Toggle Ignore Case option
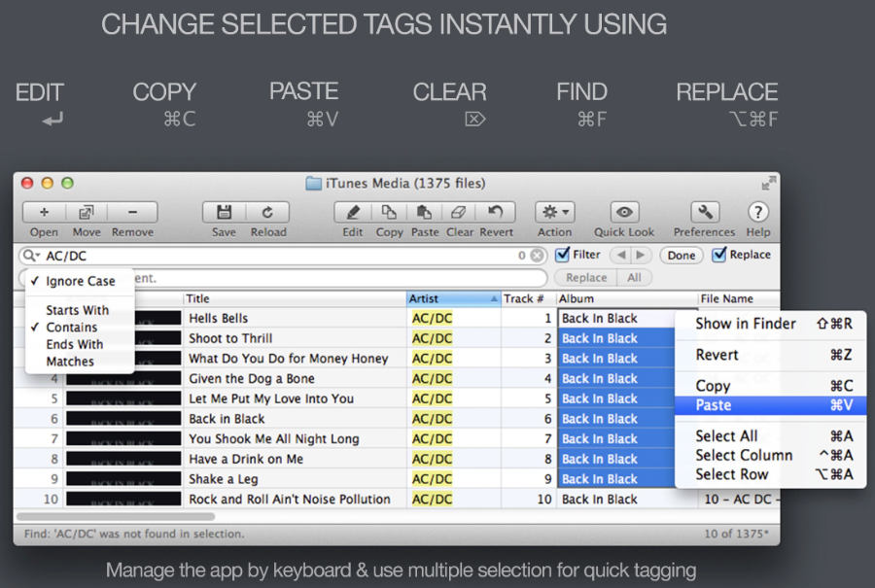The image size is (875, 588). click(80, 281)
